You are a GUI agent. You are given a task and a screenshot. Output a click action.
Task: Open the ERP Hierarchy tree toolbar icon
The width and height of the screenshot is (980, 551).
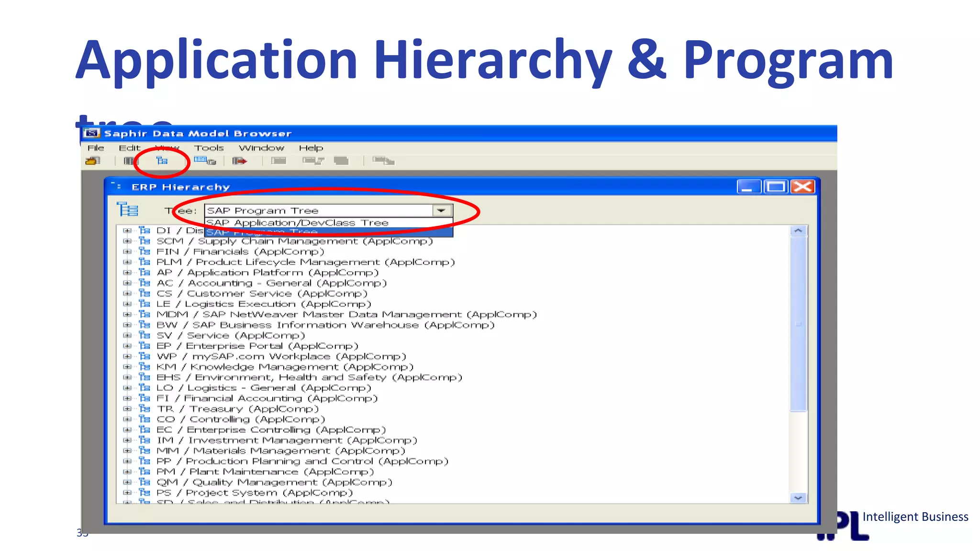pyautogui.click(x=162, y=161)
